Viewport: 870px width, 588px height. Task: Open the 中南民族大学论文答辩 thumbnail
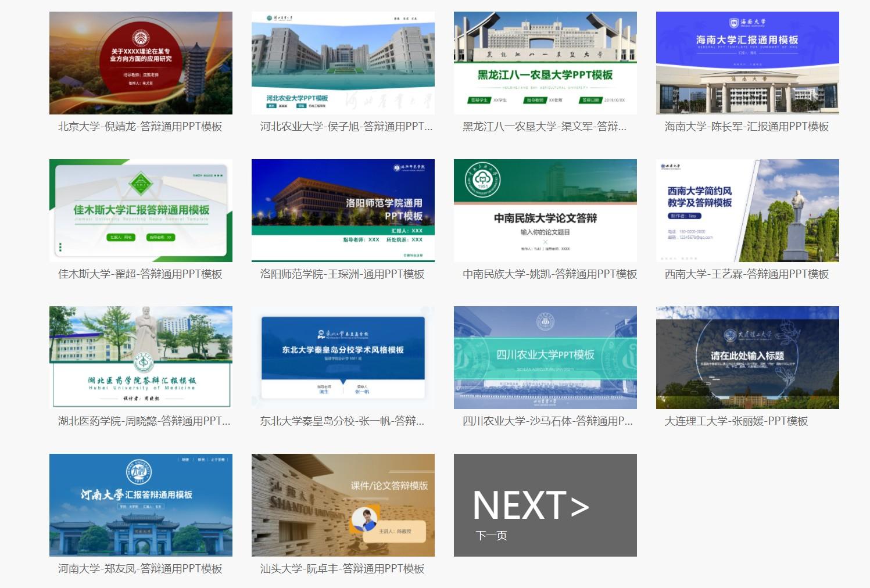545,210
